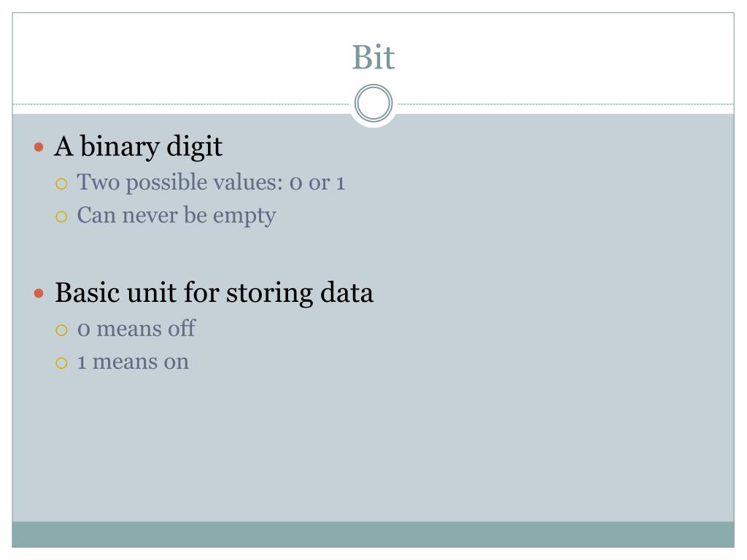Select the double-ring circle ornament below the title
This screenshot has width=747, height=560.
point(373,104)
